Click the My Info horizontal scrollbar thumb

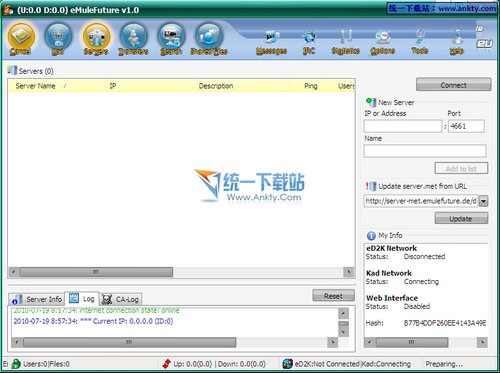(x=412, y=342)
